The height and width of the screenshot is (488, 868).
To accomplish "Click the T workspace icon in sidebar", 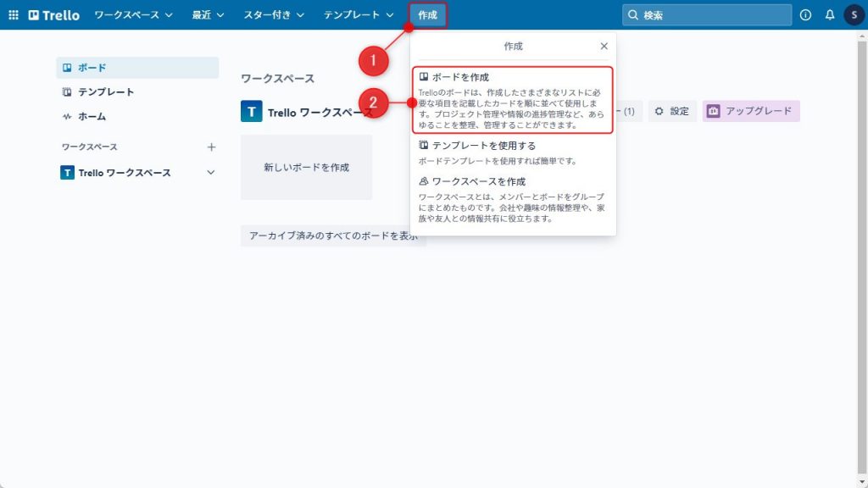I will [x=67, y=173].
